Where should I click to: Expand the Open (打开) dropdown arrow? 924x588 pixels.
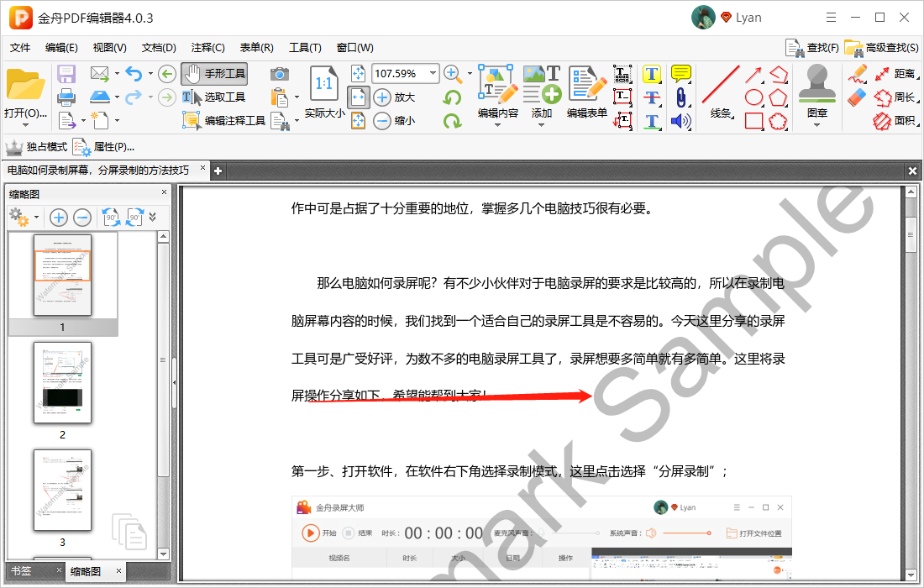click(x=25, y=125)
